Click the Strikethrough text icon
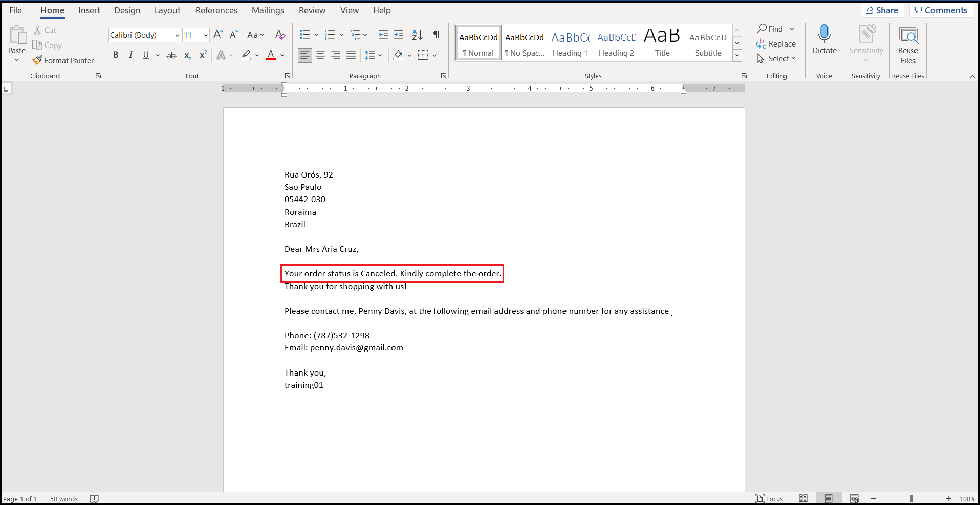Viewport: 980px width, 505px height. (x=171, y=55)
